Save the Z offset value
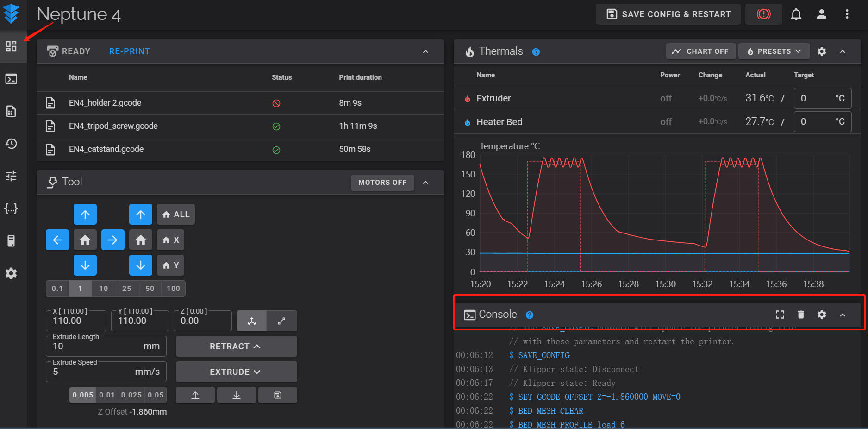Image resolution: width=868 pixels, height=429 pixels. (278, 395)
